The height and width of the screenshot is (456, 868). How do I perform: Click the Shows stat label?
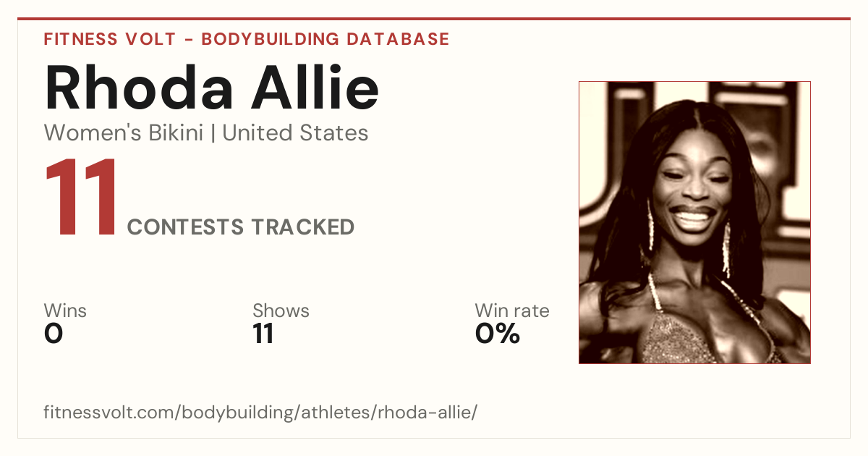tap(281, 311)
